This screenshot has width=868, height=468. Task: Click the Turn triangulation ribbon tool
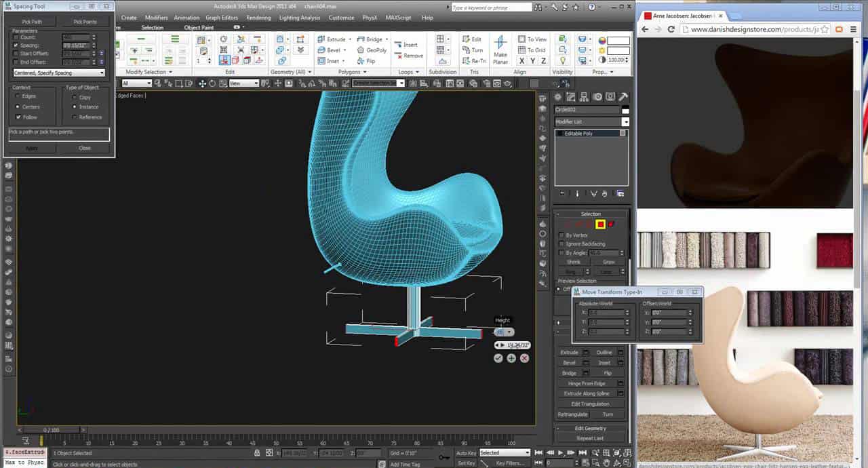tap(473, 50)
